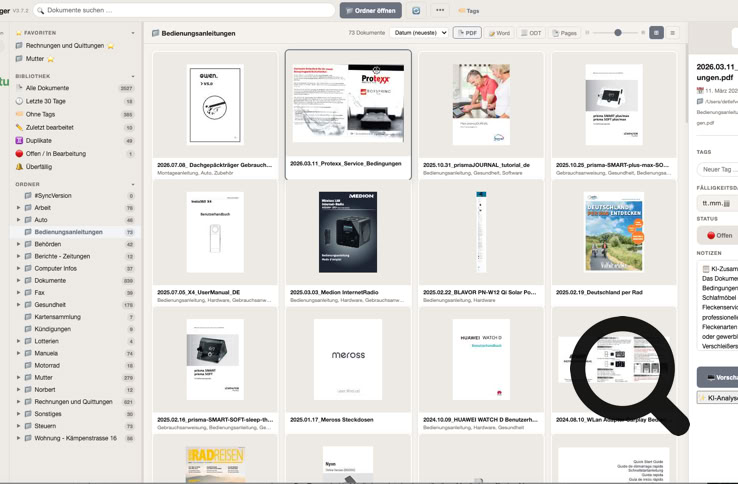Click the refresh sync icon button
Image resolution: width=738 pixels, height=484 pixels.
(416, 10)
